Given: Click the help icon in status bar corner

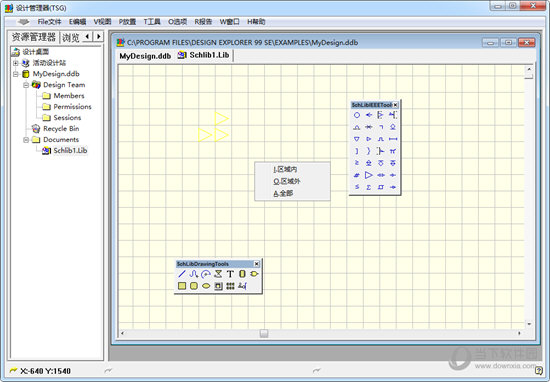Looking at the screenshot, I should [x=538, y=370].
